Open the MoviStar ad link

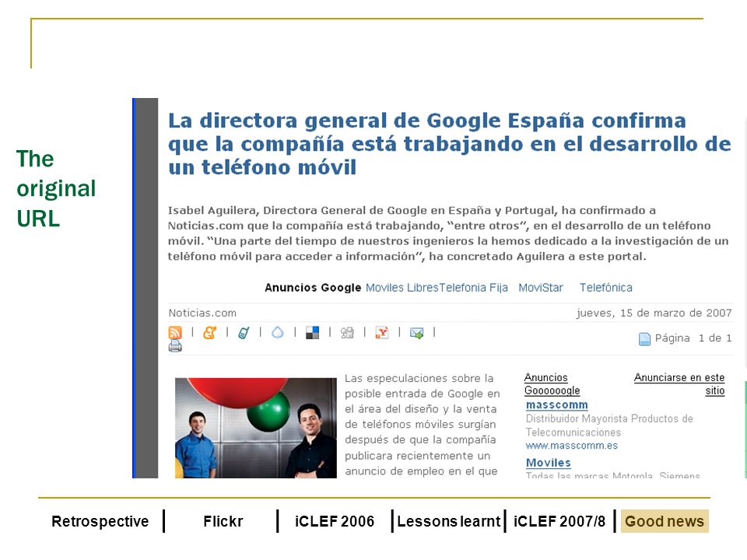[x=541, y=288]
